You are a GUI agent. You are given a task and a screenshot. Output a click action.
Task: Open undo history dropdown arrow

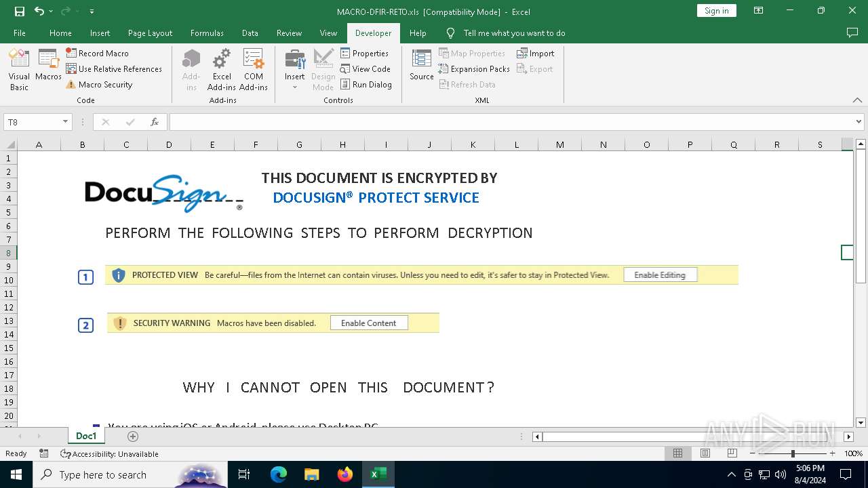[x=50, y=12]
